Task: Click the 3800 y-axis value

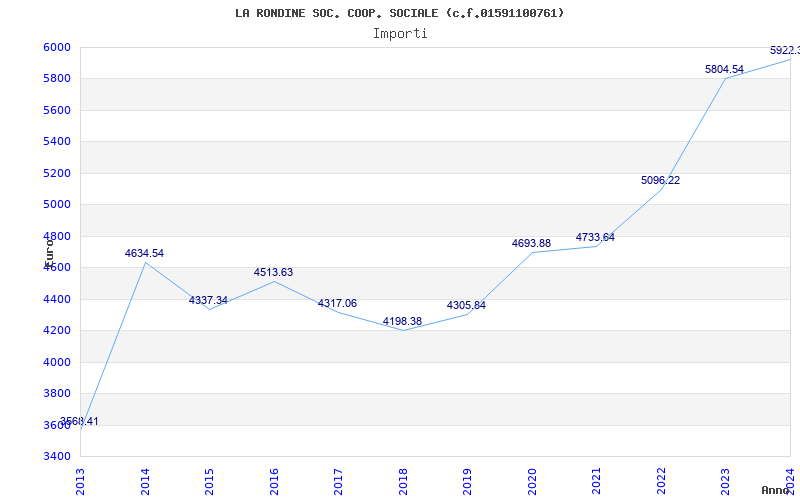Action: click(57, 393)
